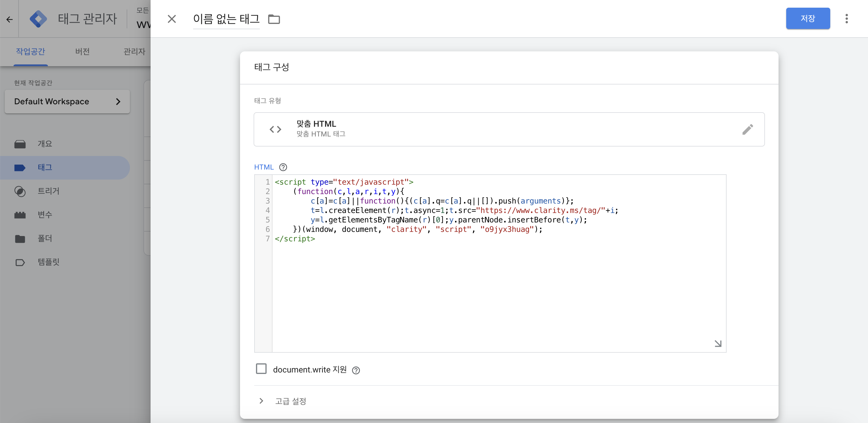This screenshot has height=423, width=868.
Task: Click the Tag Manager diamond logo
Action: click(x=38, y=19)
